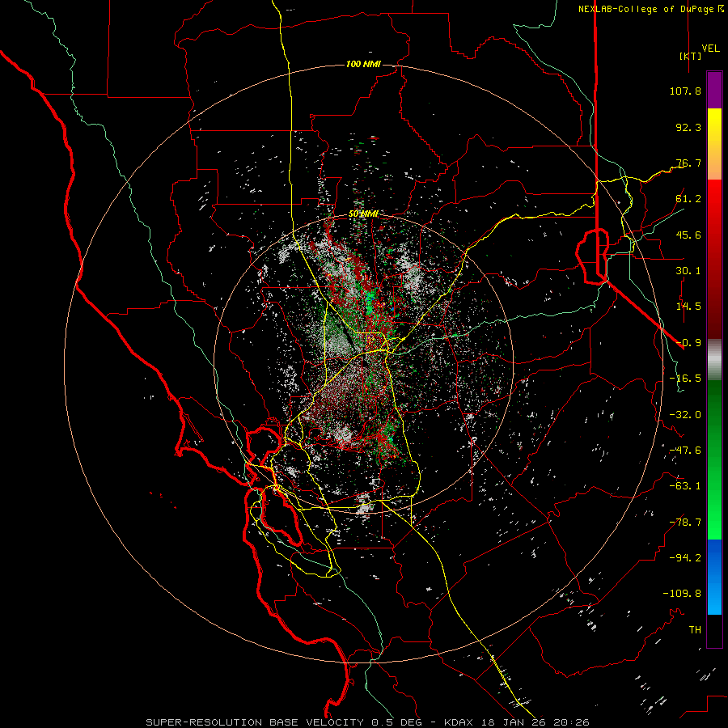Click the 100 NMI range ring label
Image resolution: width=728 pixels, height=728 pixels.
[x=363, y=64]
